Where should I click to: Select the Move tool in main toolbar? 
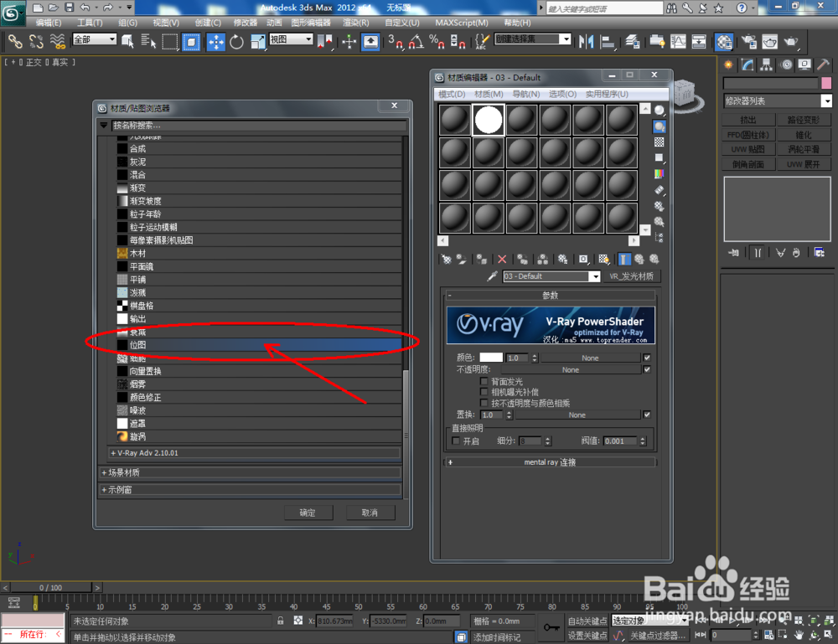pyautogui.click(x=216, y=42)
